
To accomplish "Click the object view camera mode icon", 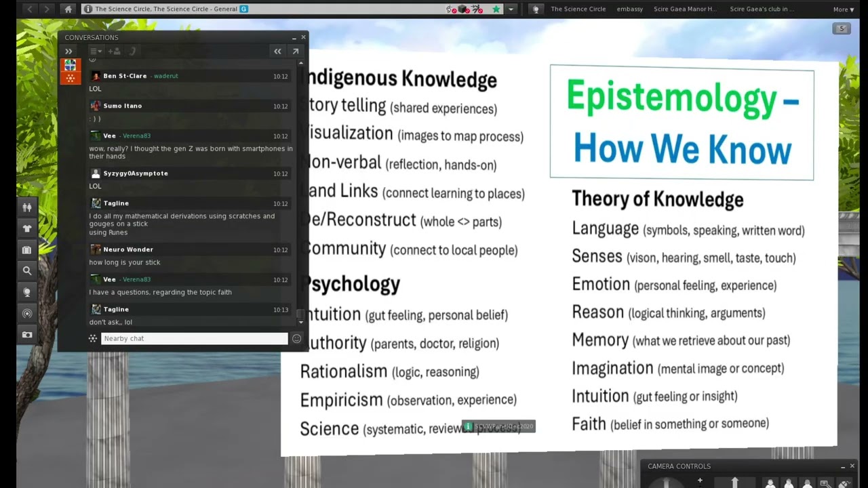I will tap(825, 483).
